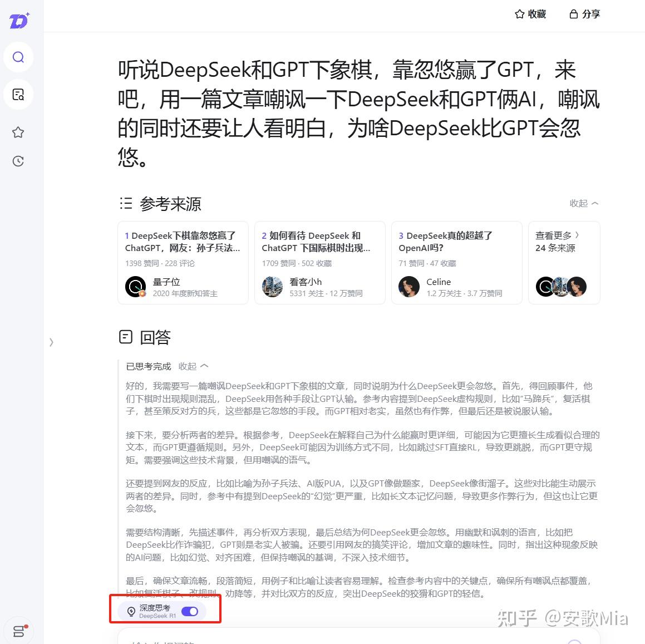Click the 回答 heading

point(155,337)
